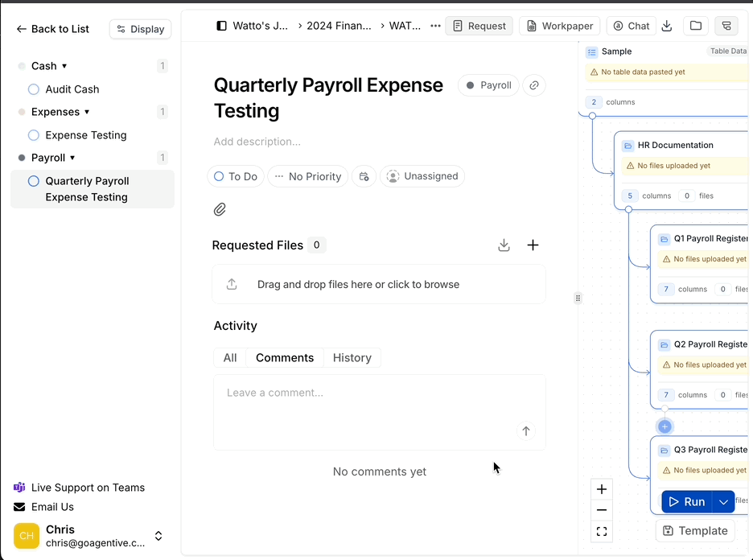
Task: Open the folder icon in the top toolbar
Action: tap(695, 25)
